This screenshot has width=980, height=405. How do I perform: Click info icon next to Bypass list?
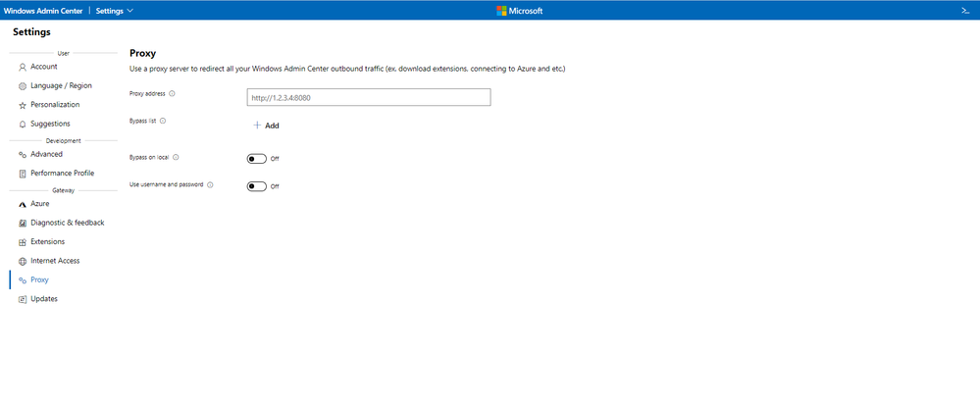coord(163,122)
